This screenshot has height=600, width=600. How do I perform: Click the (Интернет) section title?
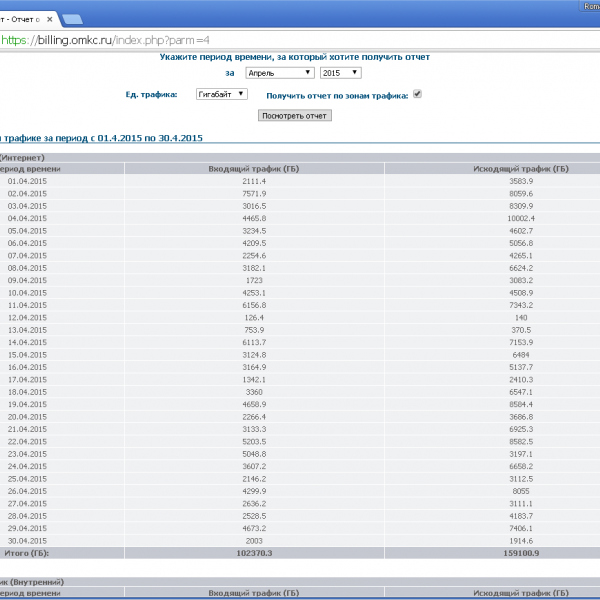(x=22, y=158)
